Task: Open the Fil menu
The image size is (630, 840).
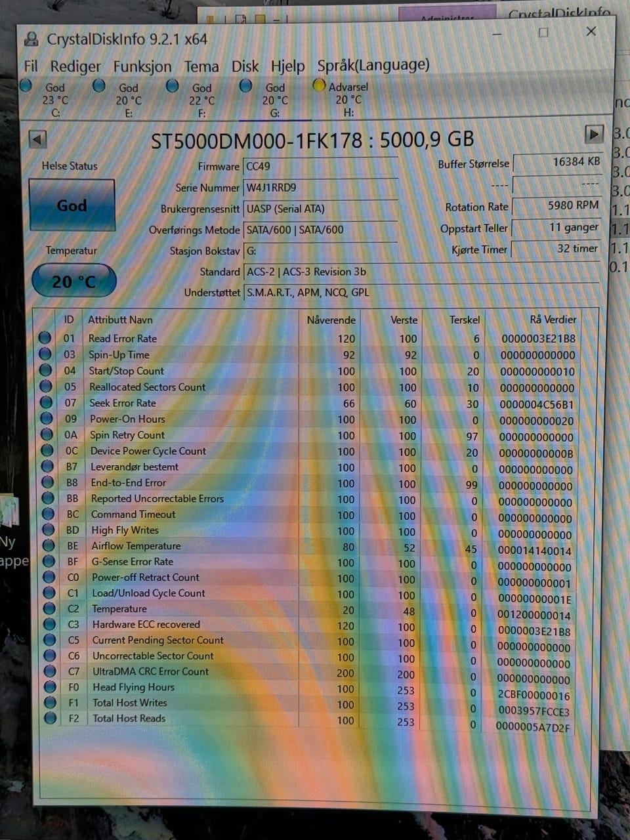Action: (x=31, y=66)
